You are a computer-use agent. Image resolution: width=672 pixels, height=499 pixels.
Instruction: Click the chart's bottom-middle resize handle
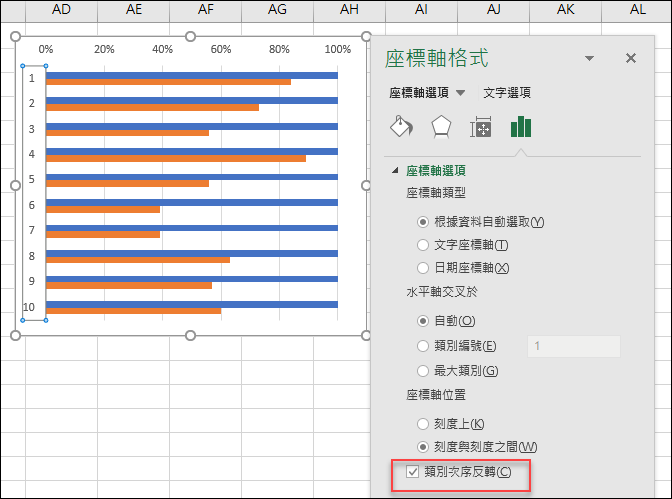point(191,335)
